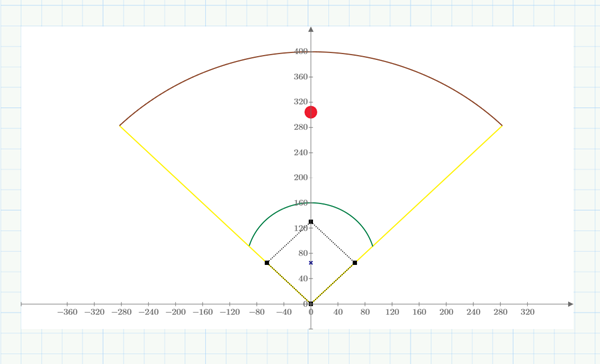Select the green infield arc curve

311,203
